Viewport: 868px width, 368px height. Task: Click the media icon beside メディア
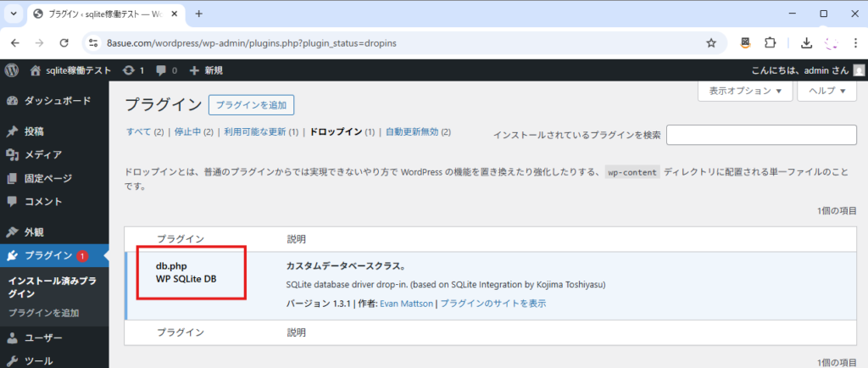[x=12, y=155]
